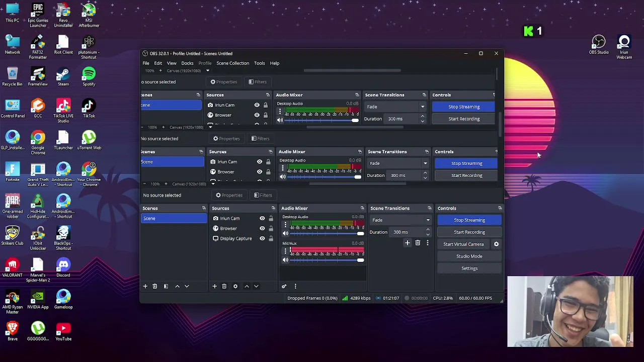644x362 pixels.
Task: Add a source with the Sources dock plus icon
Action: click(214, 286)
